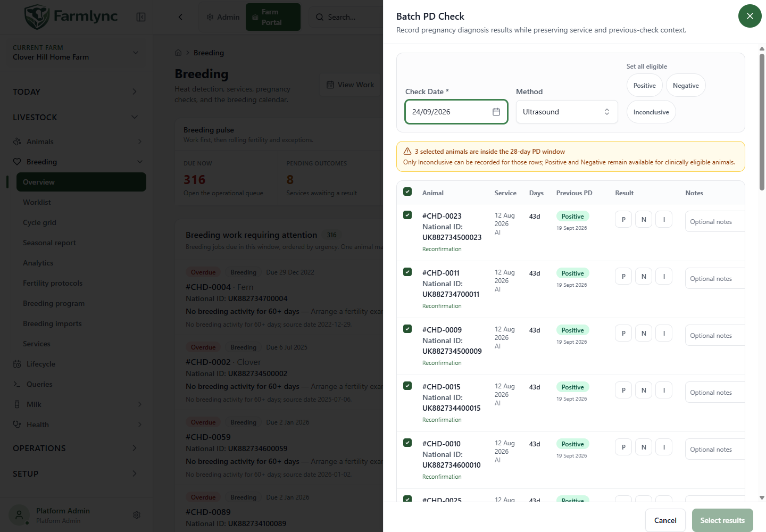Open Animals from the sidebar
The width and height of the screenshot is (766, 532).
click(40, 142)
